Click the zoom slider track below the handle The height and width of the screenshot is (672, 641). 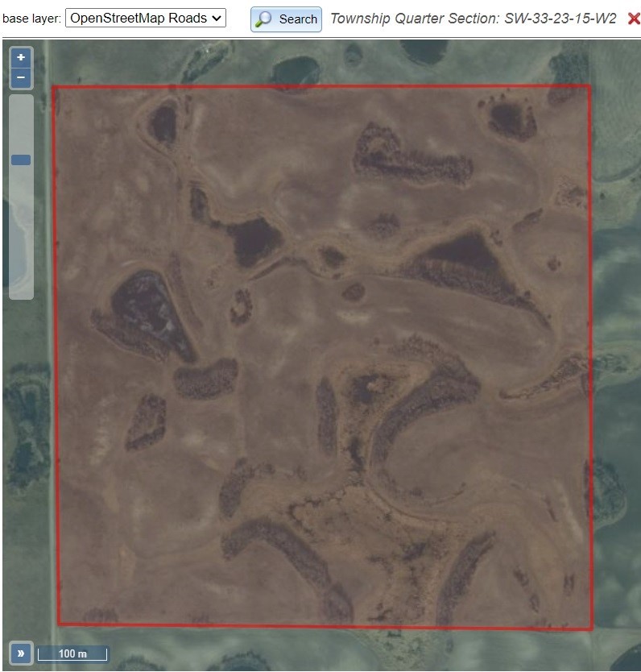(21, 231)
